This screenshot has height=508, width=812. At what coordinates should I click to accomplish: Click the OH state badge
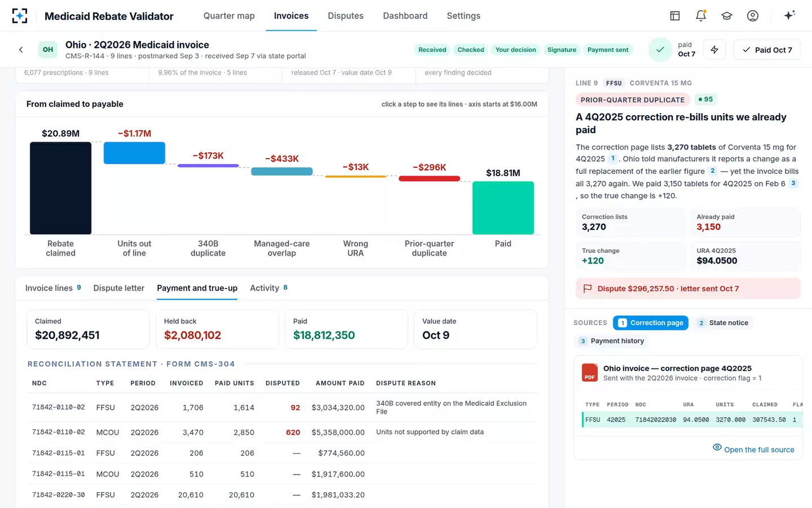click(x=48, y=50)
